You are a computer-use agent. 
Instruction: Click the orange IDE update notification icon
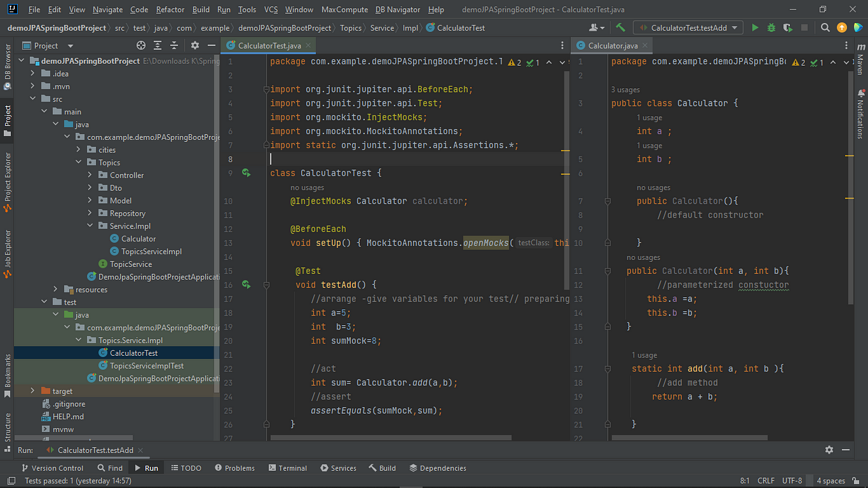pyautogui.click(x=842, y=27)
